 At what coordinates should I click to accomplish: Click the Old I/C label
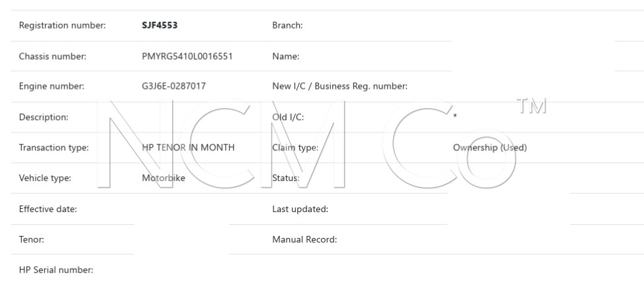coord(288,117)
